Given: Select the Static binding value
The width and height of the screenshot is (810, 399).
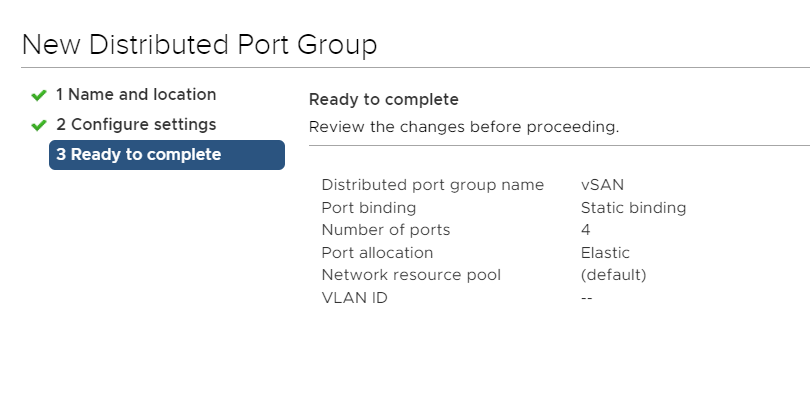Looking at the screenshot, I should 633,207.
